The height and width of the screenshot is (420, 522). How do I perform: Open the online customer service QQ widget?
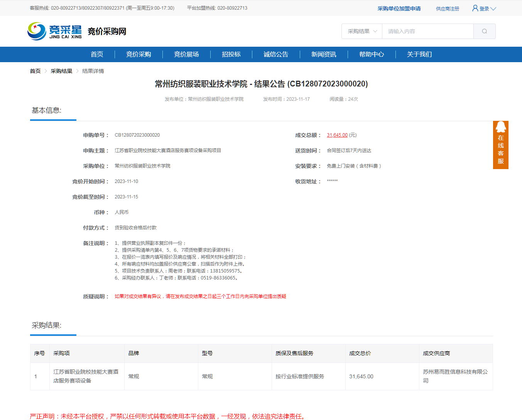(x=500, y=145)
